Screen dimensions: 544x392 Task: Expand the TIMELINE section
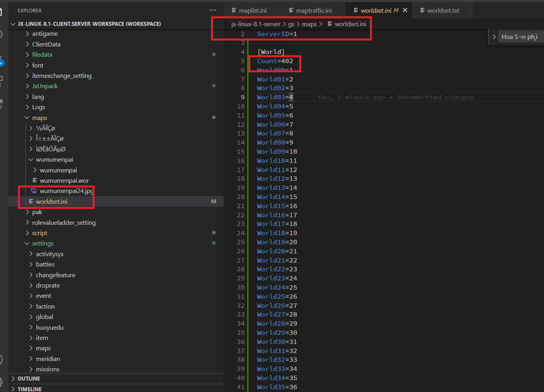28,388
